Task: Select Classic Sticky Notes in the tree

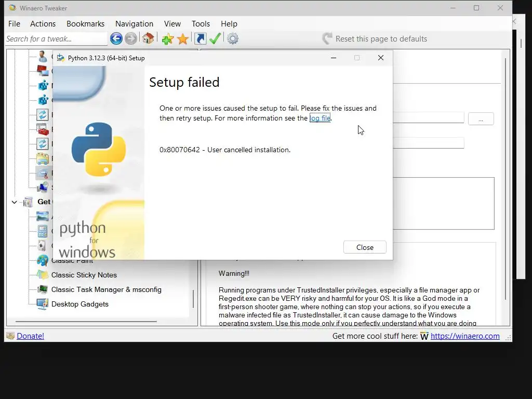Action: [84, 275]
